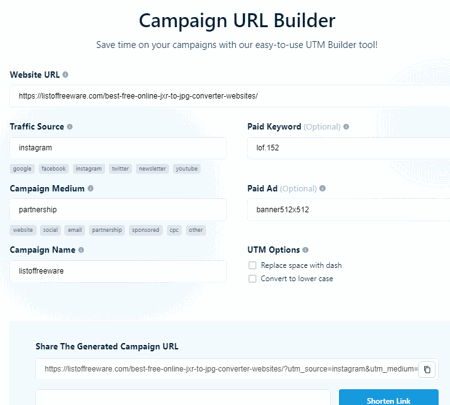Enable Replace space with dash option

coord(252,265)
